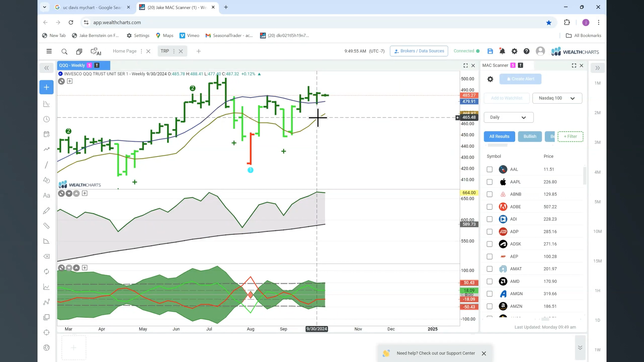
Task: Open notifications bell icon
Action: [x=502, y=51]
